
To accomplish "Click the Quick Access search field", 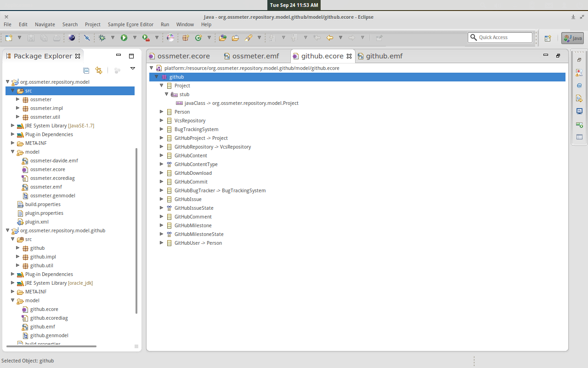I will pos(500,37).
